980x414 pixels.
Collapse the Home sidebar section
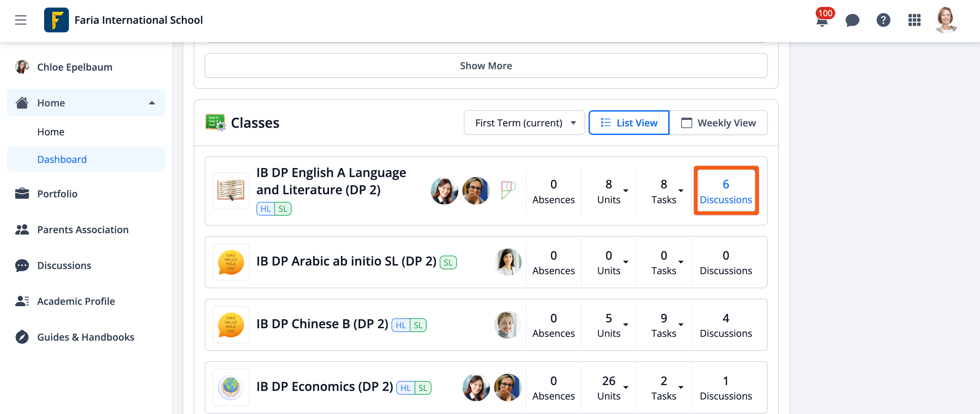(x=152, y=103)
